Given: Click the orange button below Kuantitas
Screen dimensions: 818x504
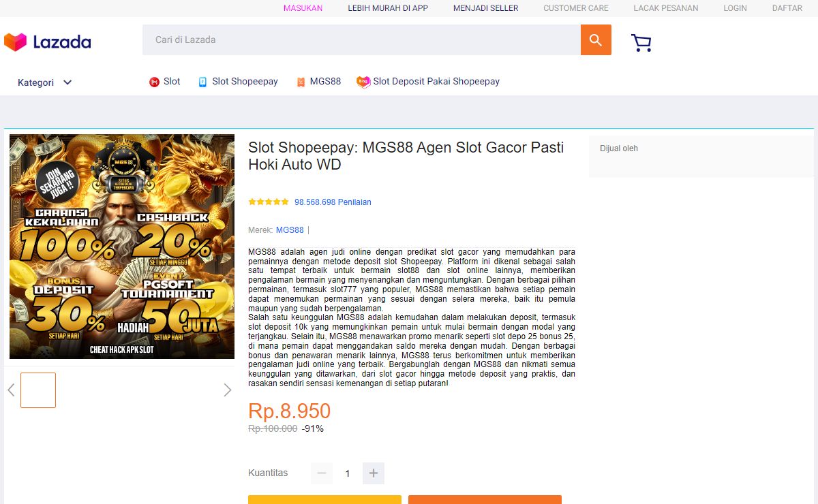Looking at the screenshot, I should coord(485,499).
